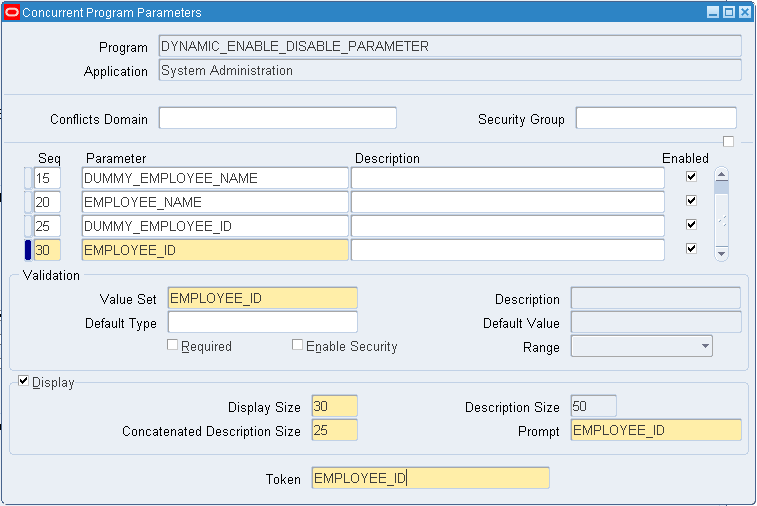Image resolution: width=757 pixels, height=506 pixels.
Task: Uncheck the Display checkbox
Action: click(23, 381)
